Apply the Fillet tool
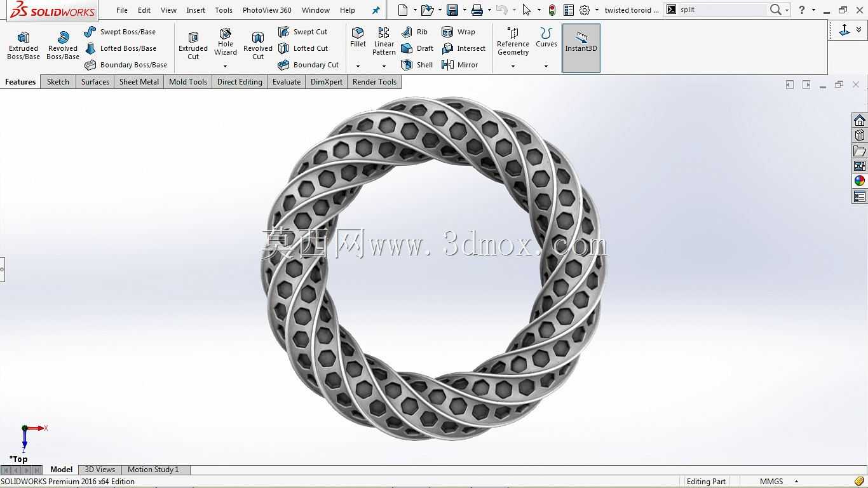This screenshot has height=488, width=868. (358, 38)
